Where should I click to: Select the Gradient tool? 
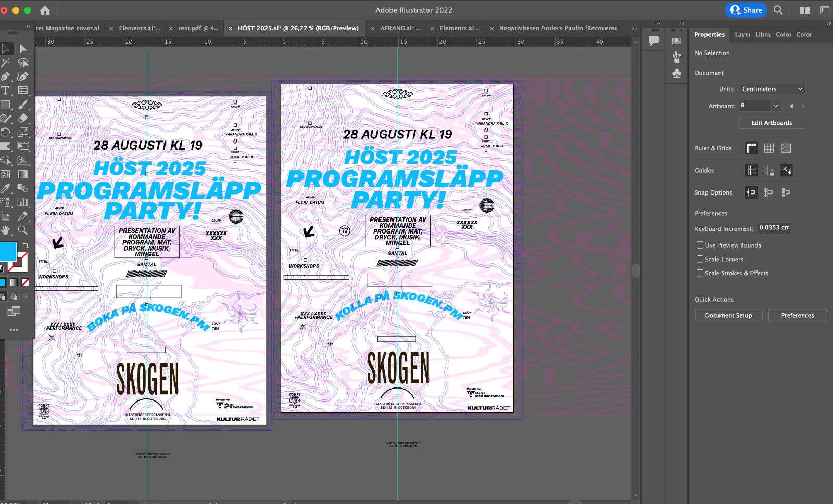[23, 174]
